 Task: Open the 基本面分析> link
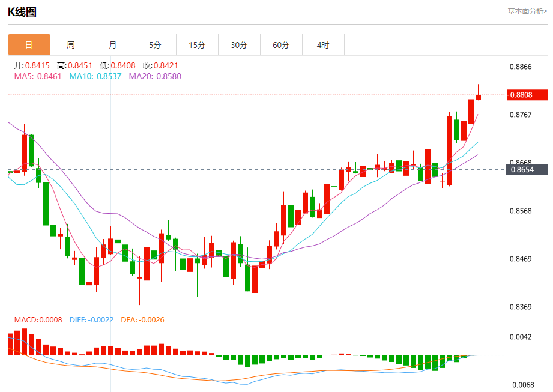[x=527, y=11]
